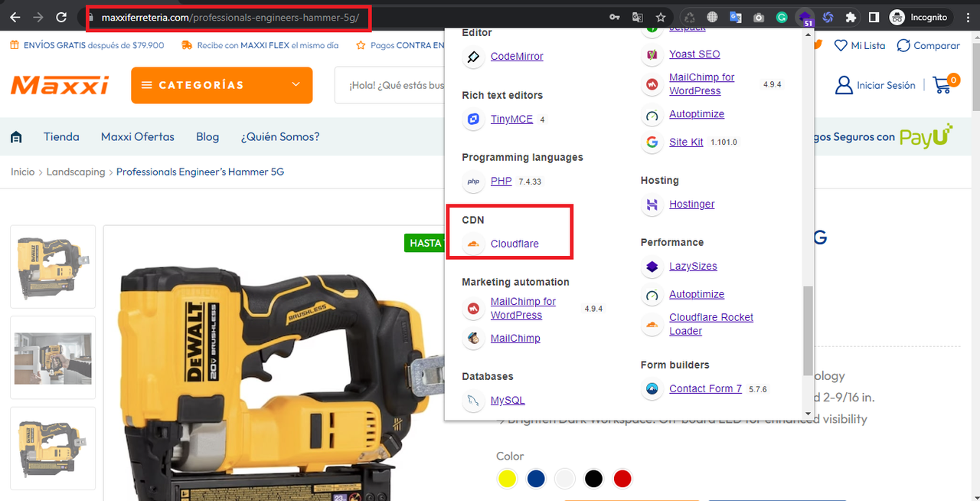This screenshot has width=980, height=501.
Task: Open the Yoast SEO link
Action: (x=694, y=54)
